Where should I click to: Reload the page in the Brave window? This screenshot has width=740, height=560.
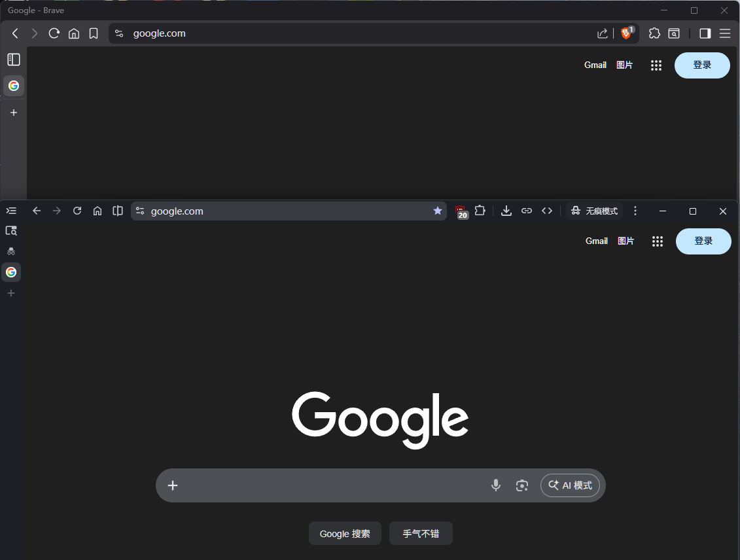(x=54, y=33)
